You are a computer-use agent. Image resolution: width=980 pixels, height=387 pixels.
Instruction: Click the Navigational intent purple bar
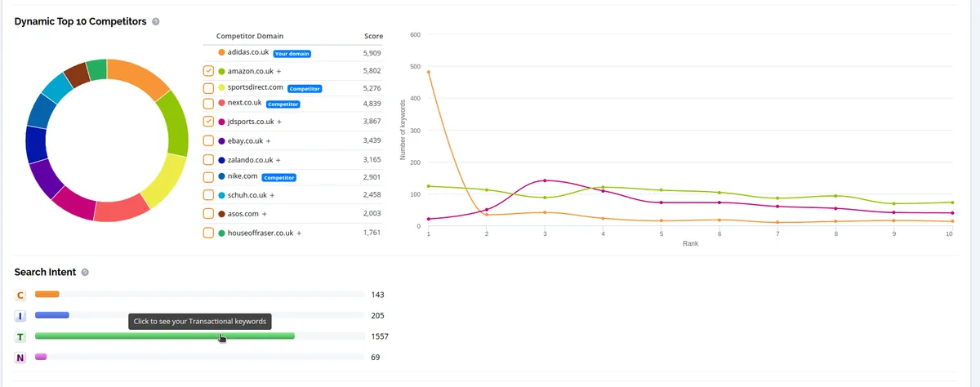[x=41, y=357]
